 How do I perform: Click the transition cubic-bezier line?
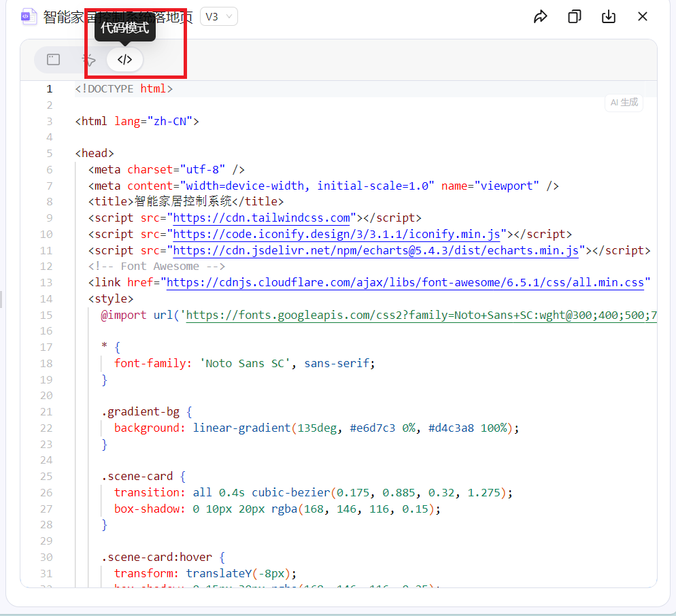coord(314,493)
